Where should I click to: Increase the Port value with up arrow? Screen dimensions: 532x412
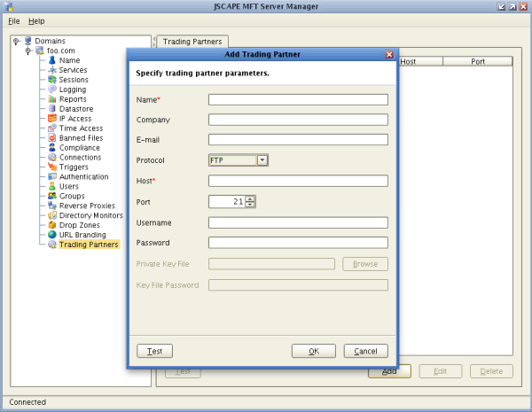tap(250, 198)
